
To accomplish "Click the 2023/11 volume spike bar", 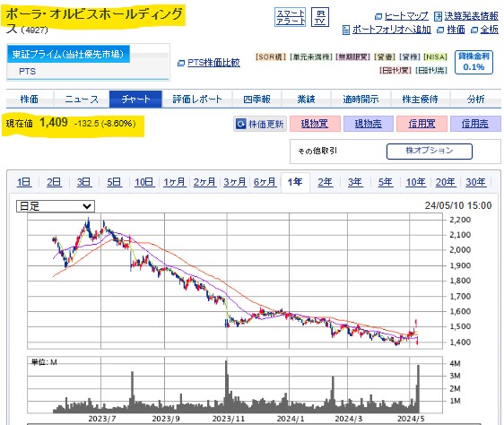I will [x=226, y=386].
